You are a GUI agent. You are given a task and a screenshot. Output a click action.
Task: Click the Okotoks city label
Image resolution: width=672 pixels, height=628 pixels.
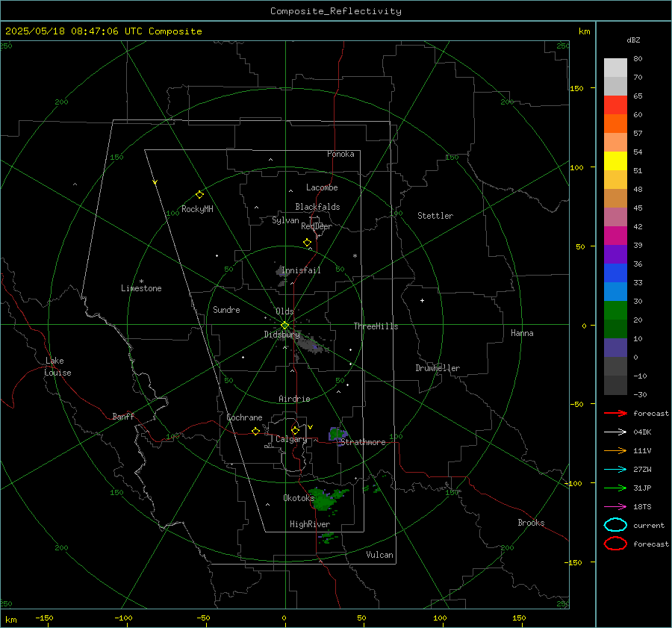(x=299, y=498)
